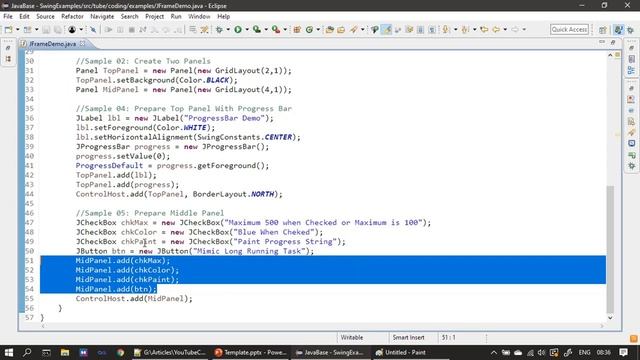This screenshot has width=640, height=360.
Task: Open the Run configurations dropdown arrow
Action: click(247, 29)
